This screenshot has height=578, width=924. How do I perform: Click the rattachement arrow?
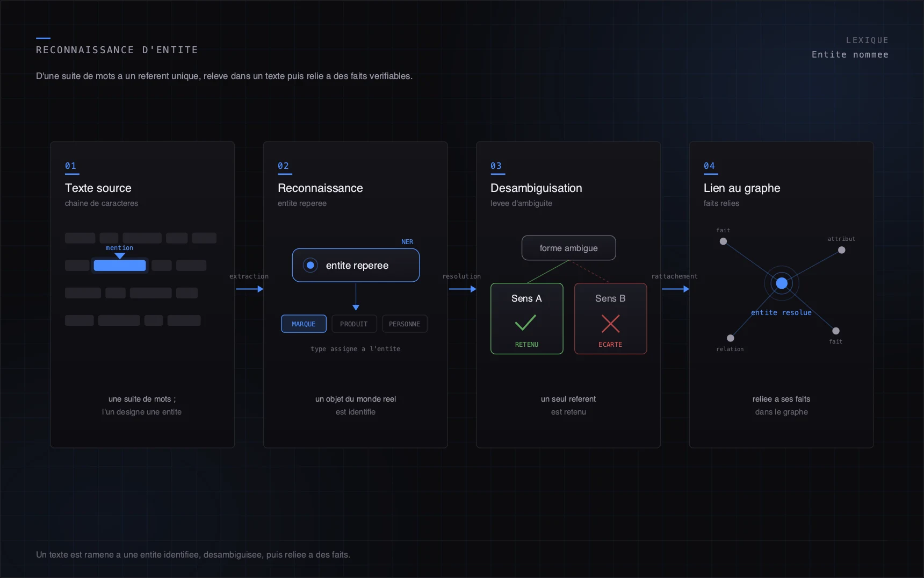pyautogui.click(x=675, y=289)
